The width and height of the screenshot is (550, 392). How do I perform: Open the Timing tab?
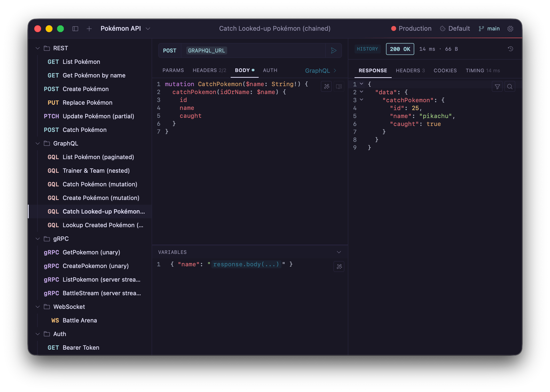[483, 71]
